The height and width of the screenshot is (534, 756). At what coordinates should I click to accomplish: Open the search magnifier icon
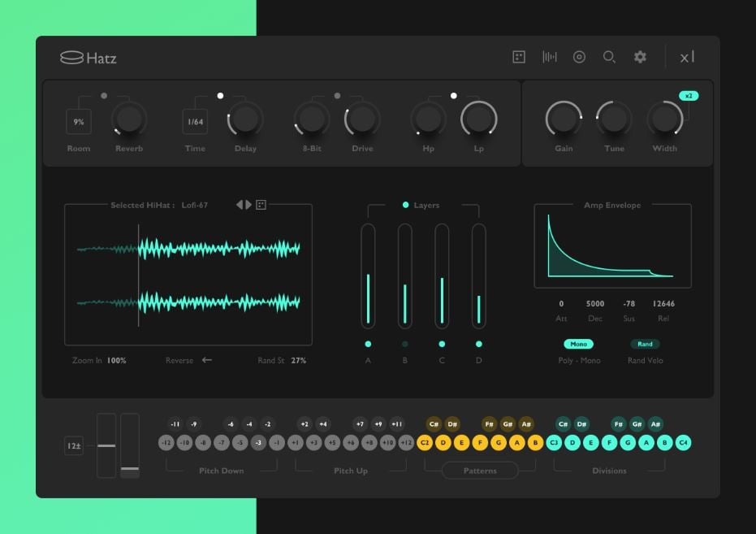click(x=609, y=57)
